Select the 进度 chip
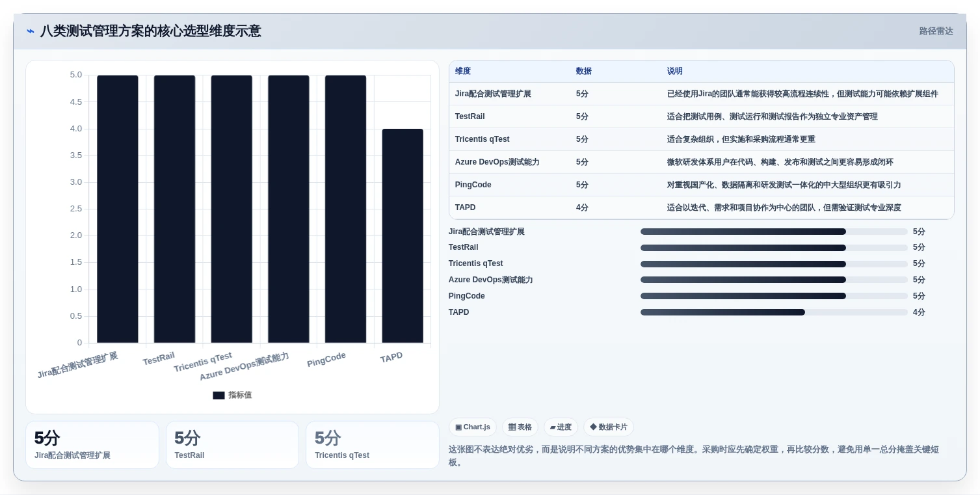 coord(561,427)
